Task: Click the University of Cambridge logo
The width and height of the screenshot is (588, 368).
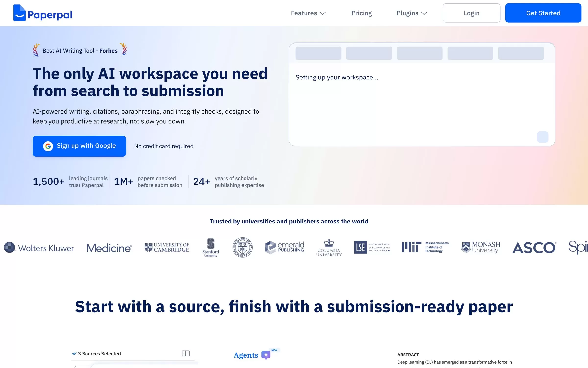Action: coord(167,247)
